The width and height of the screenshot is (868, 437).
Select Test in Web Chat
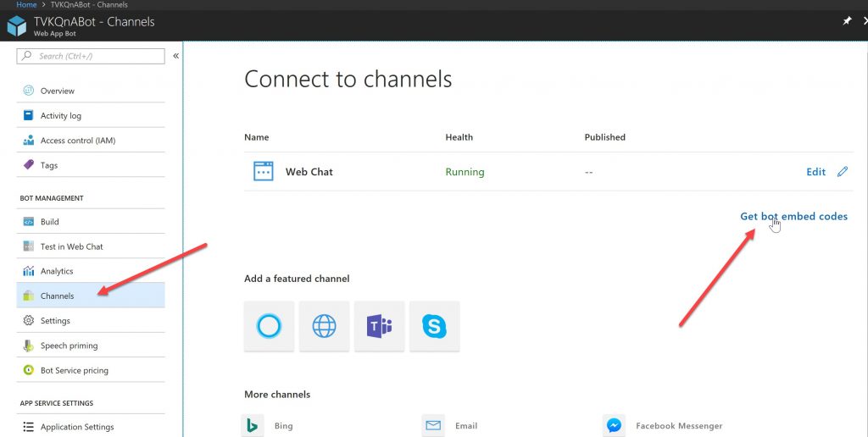(71, 246)
